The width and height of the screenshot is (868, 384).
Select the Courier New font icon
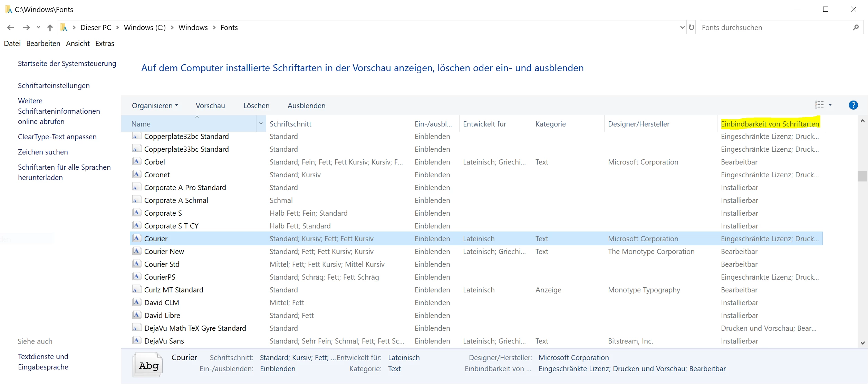click(137, 251)
